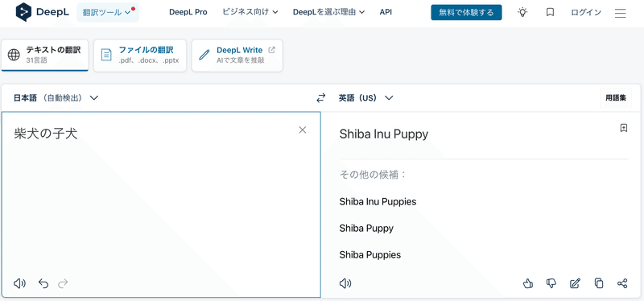Give thumbs down to translation

click(551, 283)
